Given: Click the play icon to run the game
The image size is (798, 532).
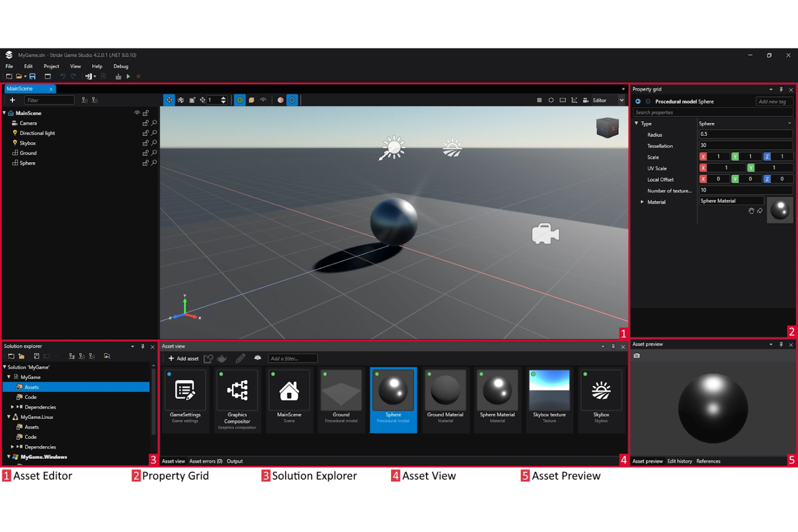Looking at the screenshot, I should (128, 76).
